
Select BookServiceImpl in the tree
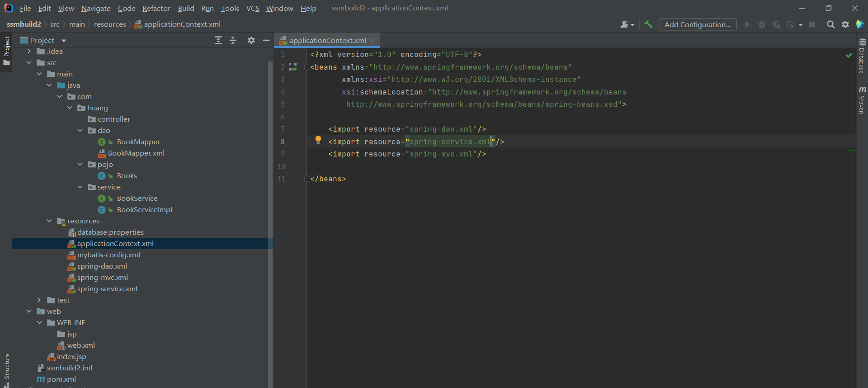point(144,210)
